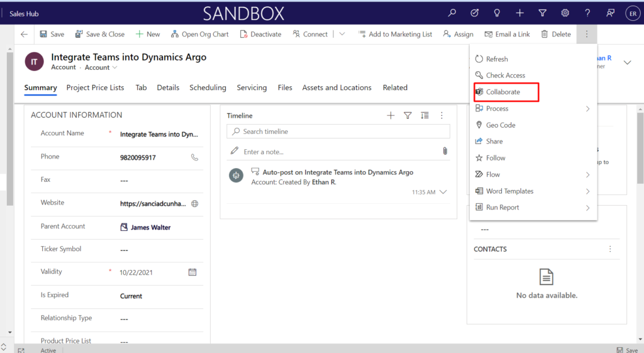The width and height of the screenshot is (644, 353).
Task: Expand the Process submenu
Action: click(x=588, y=108)
